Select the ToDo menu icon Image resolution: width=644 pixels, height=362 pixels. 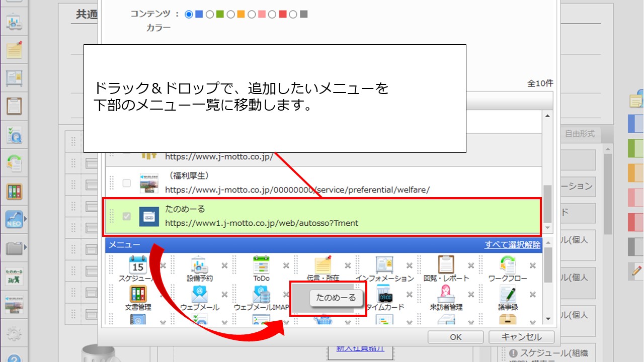[x=261, y=264]
